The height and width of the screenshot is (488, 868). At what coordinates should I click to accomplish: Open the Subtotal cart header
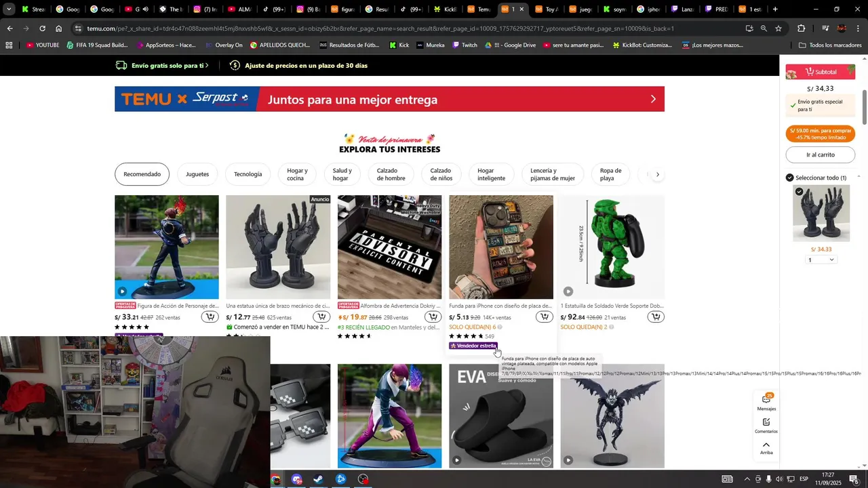coord(821,72)
